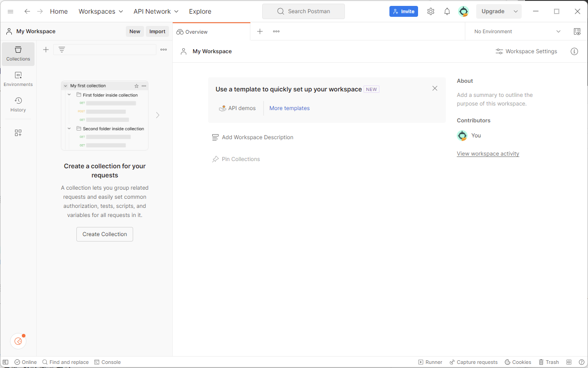The image size is (588, 368).
Task: Open the Upgrade dropdown arrow
Action: pos(515,11)
